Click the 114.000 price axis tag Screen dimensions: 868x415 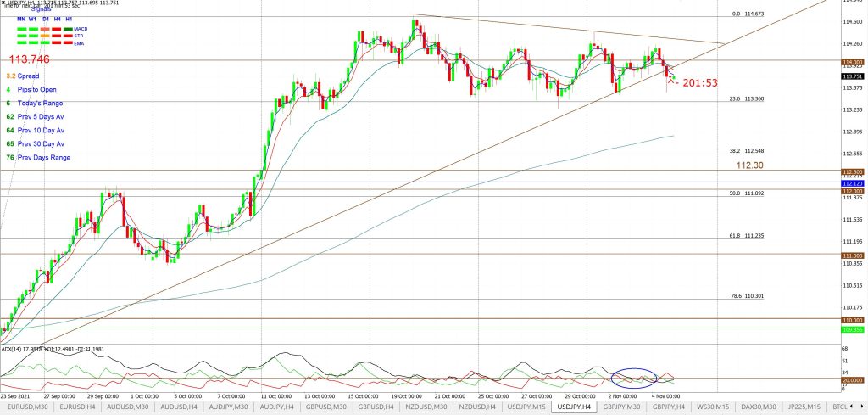point(853,62)
